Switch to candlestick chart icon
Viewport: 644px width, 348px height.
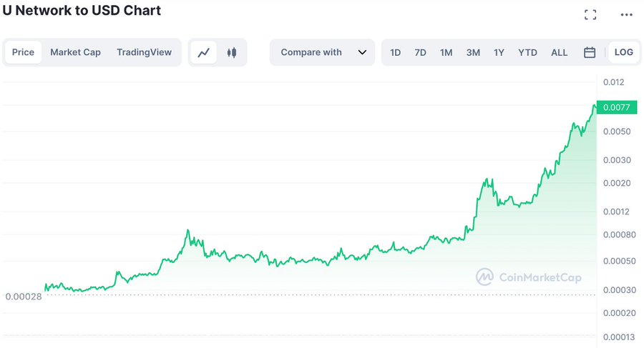point(232,53)
